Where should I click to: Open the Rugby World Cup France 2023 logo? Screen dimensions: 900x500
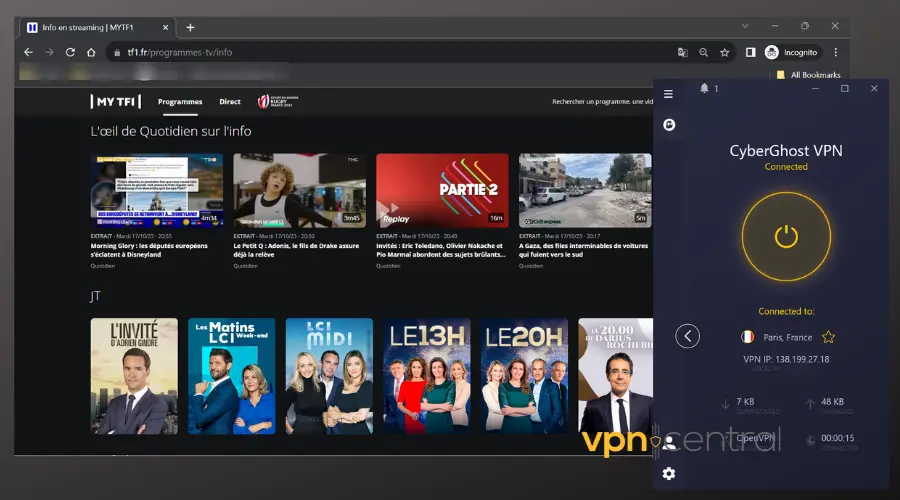(278, 102)
